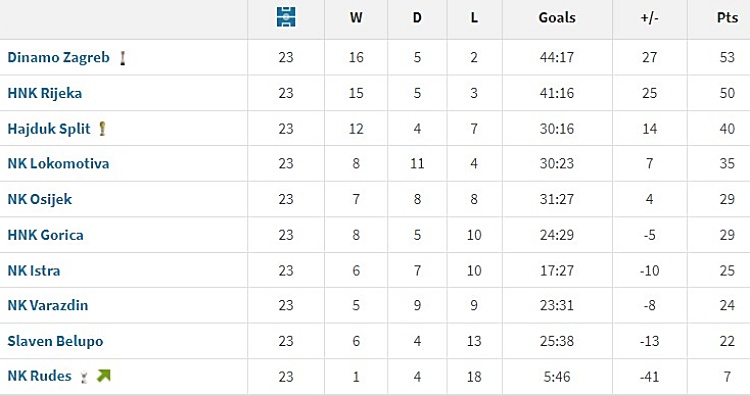
Task: Click the small trophy icon beside NK Rudes
Action: click(84, 377)
